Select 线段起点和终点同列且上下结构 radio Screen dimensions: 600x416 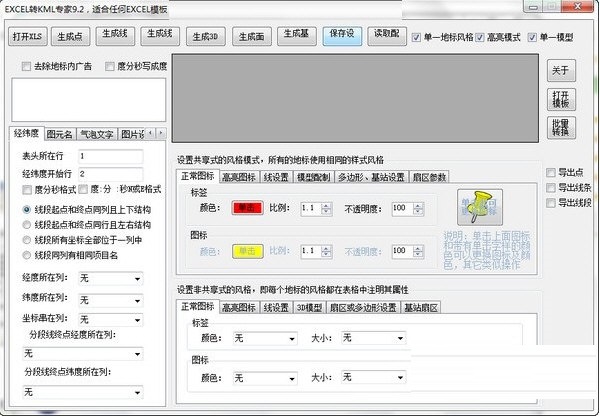(x=26, y=210)
